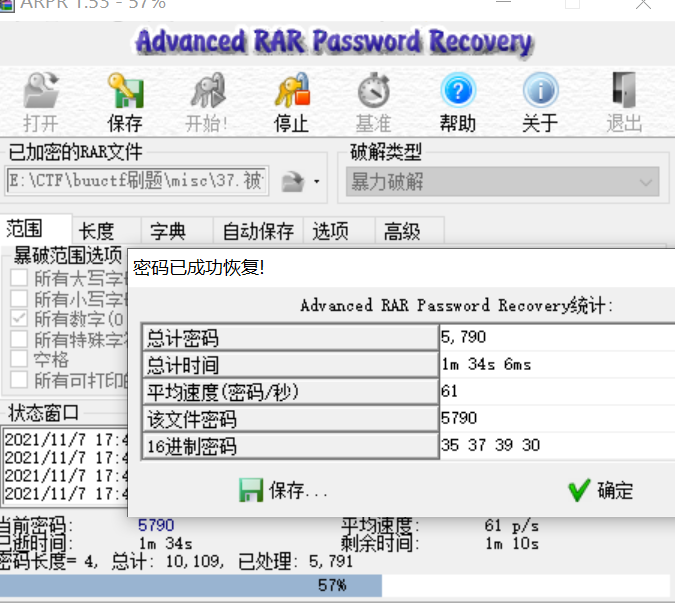675x603 pixels.
Task: Click the Save (保存) floppy-key toolbar icon
Action: pyautogui.click(x=125, y=90)
